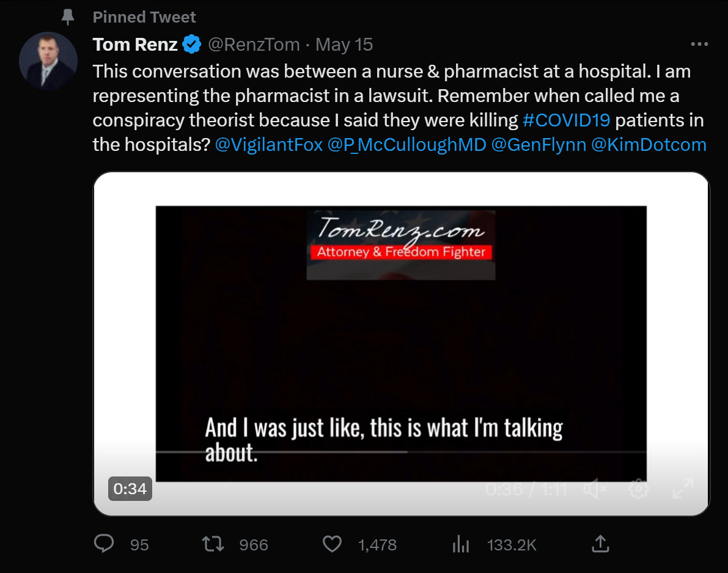Screen dimensions: 728x573
Task: Click Tom Renz's profile avatar
Action: pyautogui.click(x=48, y=61)
